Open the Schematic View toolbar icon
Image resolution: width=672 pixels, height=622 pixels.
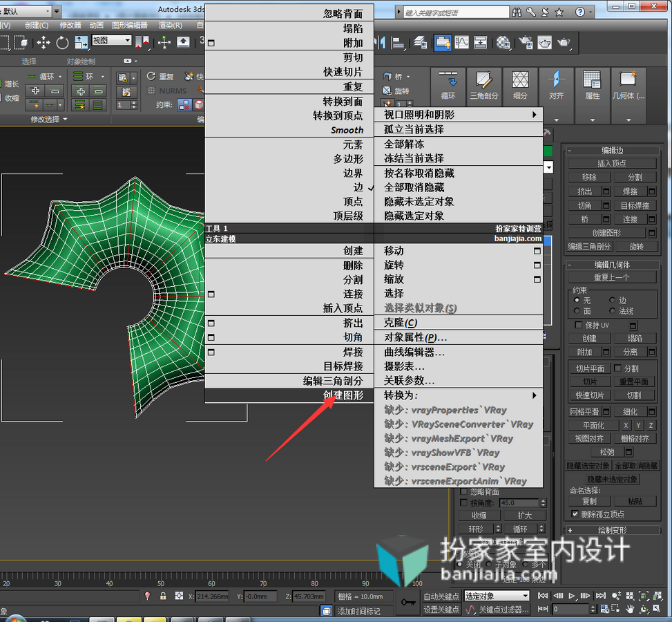click(x=481, y=42)
